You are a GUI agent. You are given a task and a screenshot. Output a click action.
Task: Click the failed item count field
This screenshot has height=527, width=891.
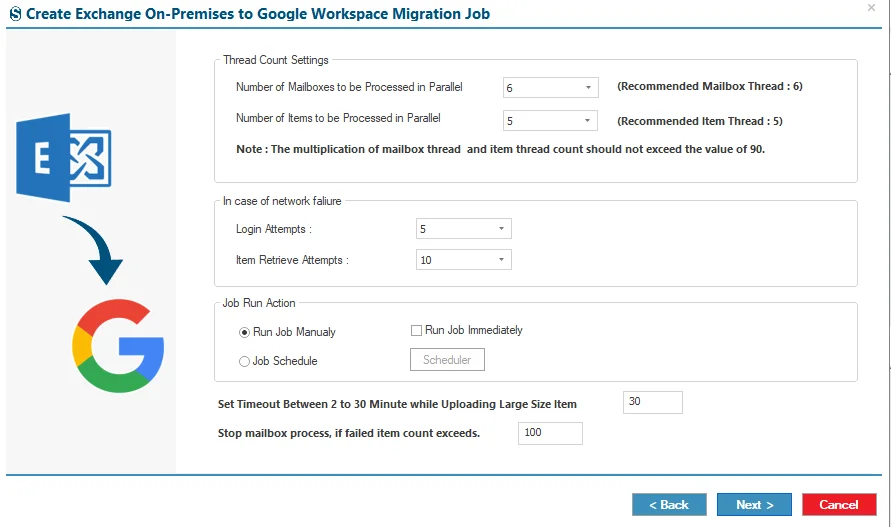pos(550,433)
